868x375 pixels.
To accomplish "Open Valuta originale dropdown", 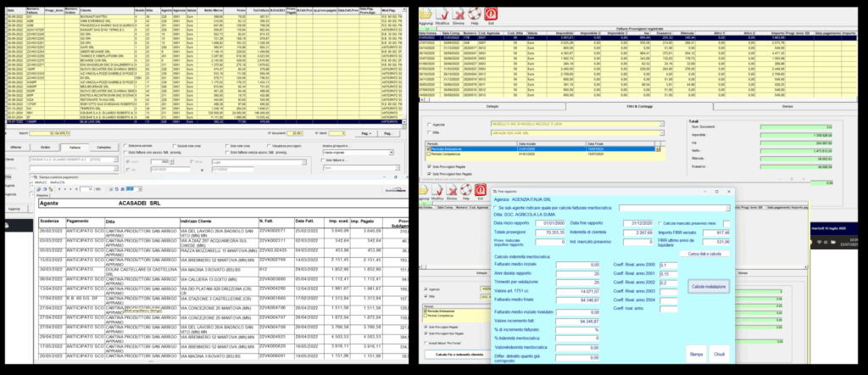I will (391, 153).
